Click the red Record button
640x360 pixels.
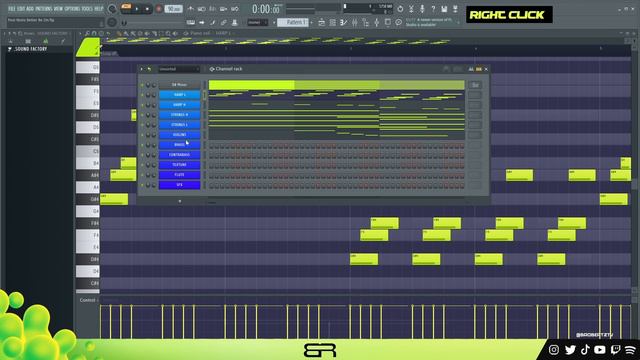158,9
